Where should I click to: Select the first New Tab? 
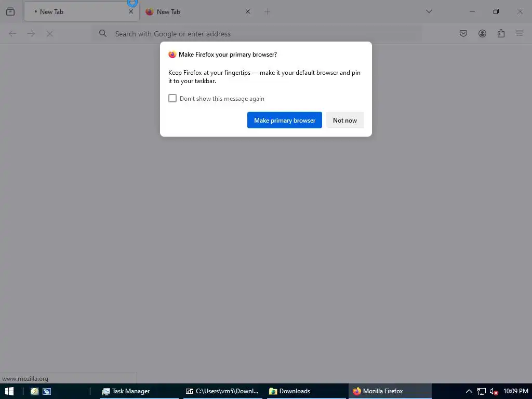pyautogui.click(x=82, y=11)
